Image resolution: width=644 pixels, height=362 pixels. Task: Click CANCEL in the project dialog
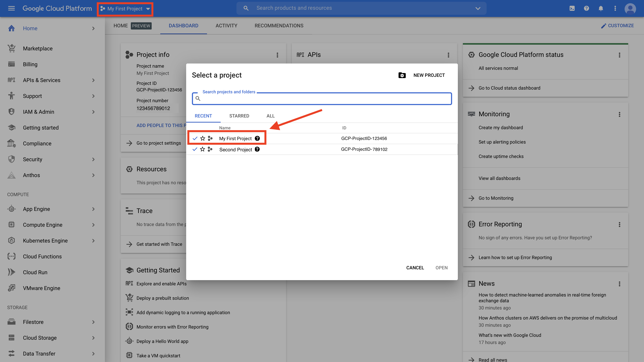(415, 268)
